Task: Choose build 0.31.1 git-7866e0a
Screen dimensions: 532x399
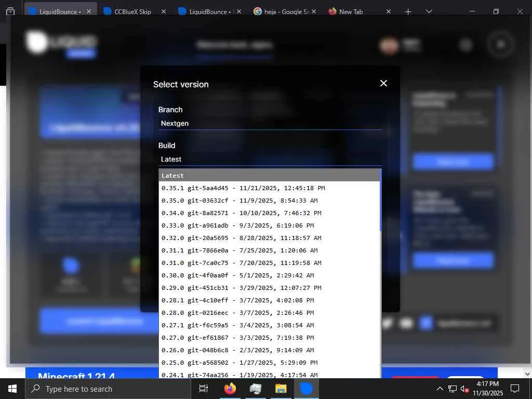Action: pos(269,250)
